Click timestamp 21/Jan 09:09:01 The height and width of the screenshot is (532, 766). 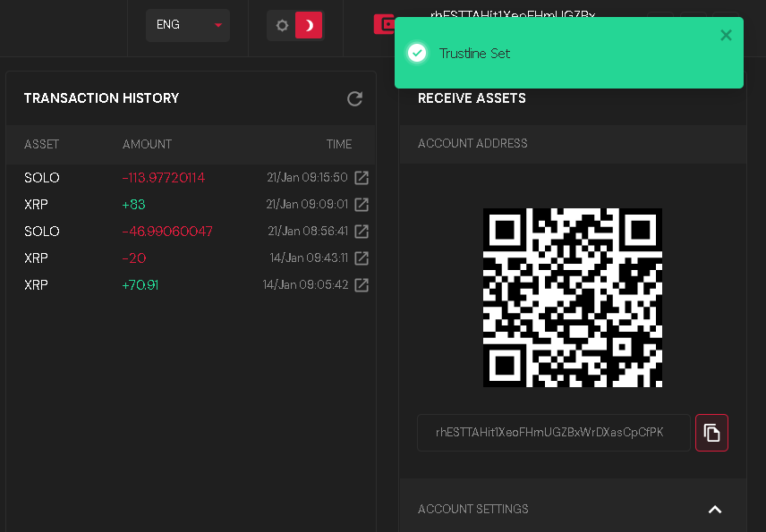tap(307, 205)
